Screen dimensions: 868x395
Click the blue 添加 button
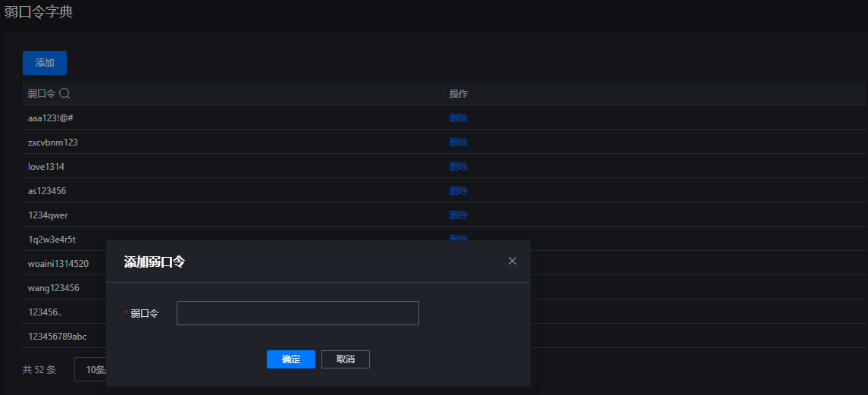[x=45, y=63]
